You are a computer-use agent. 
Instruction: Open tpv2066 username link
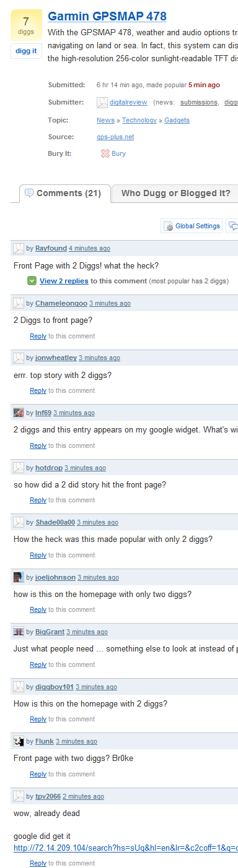(x=48, y=796)
